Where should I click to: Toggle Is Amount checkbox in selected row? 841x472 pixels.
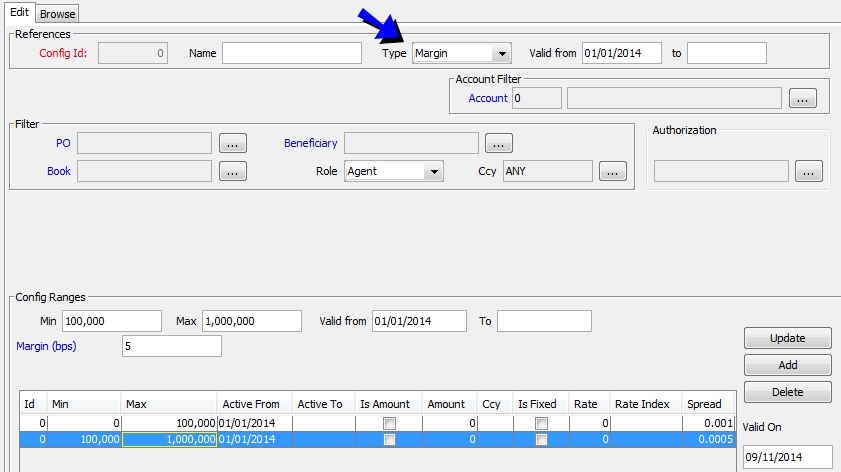click(x=389, y=439)
